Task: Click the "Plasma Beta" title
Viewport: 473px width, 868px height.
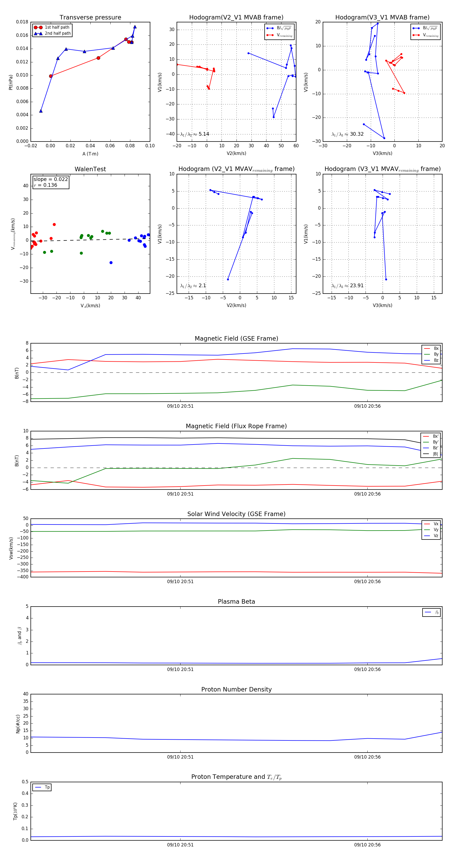Action: [236, 602]
